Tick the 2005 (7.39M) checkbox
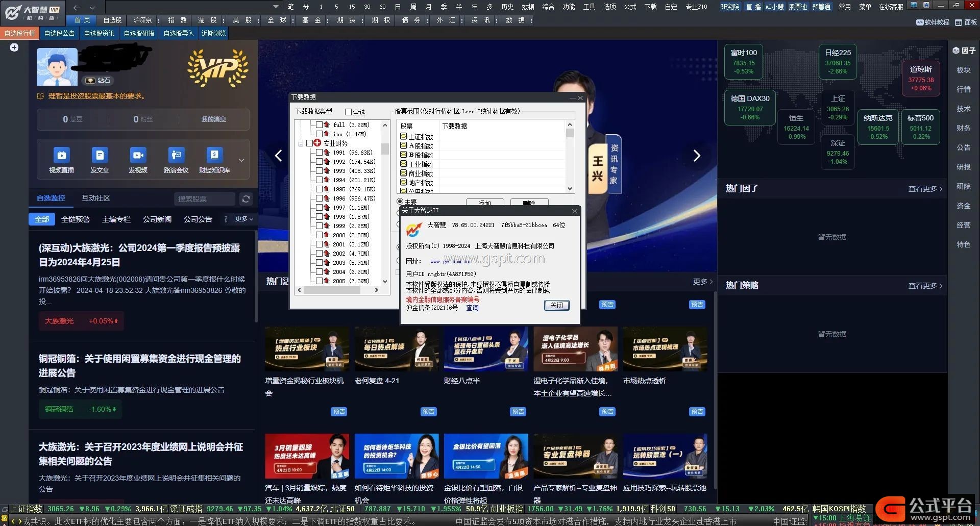980x526 pixels. [x=319, y=281]
